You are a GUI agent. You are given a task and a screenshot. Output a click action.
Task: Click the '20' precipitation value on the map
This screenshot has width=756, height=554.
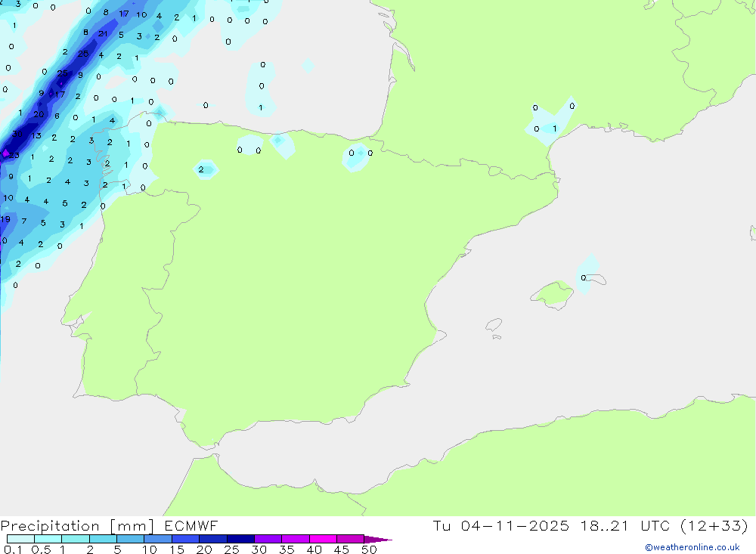point(39,114)
